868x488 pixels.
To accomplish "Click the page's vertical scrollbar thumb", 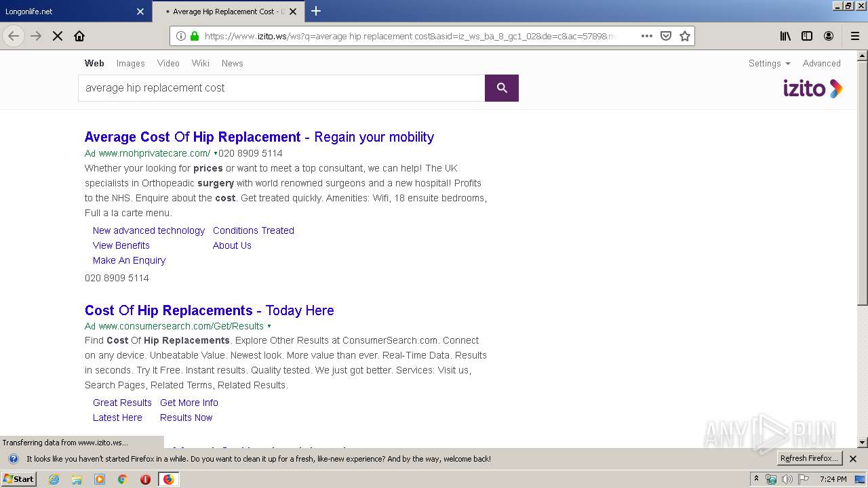I will (x=863, y=183).
